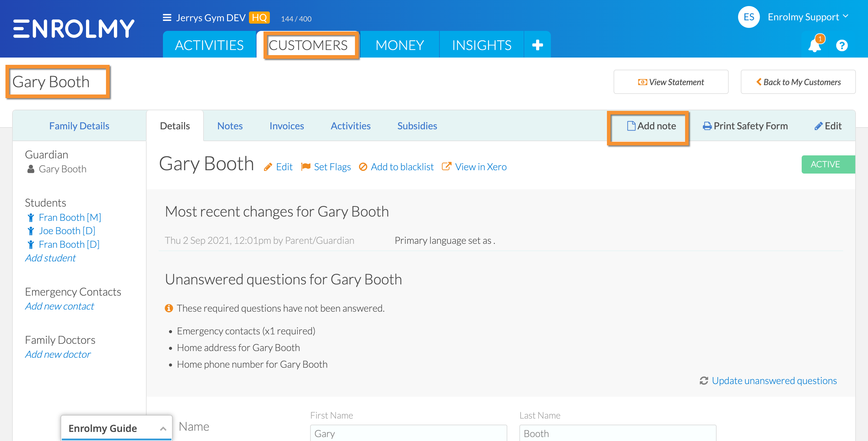This screenshot has width=868, height=441.
Task: Click 'Home phone number for Gary Booth' item
Action: click(x=252, y=364)
